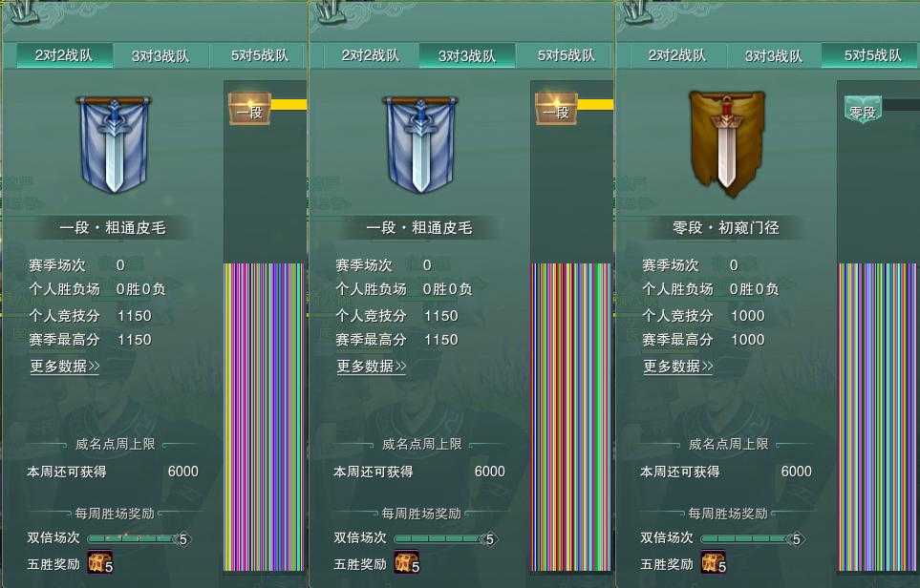Image resolution: width=920 pixels, height=588 pixels.
Task: Click the 零段·初窥门径 rank title in right panel
Action: 726,227
